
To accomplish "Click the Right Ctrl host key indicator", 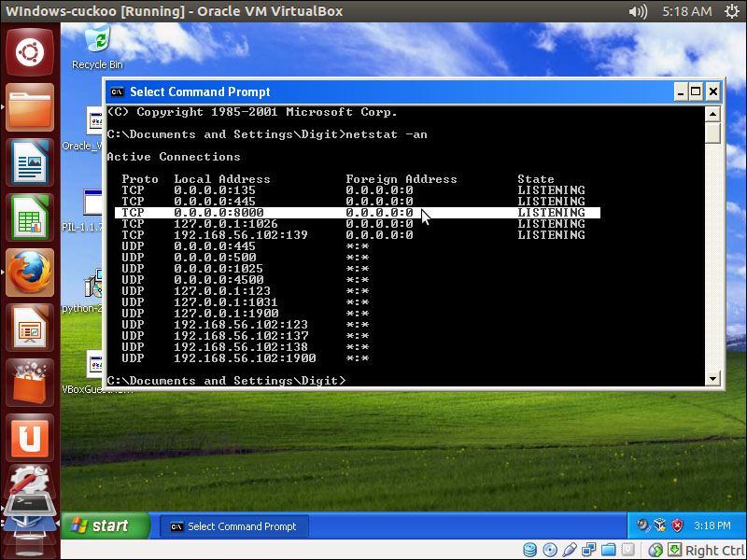I will [713, 551].
